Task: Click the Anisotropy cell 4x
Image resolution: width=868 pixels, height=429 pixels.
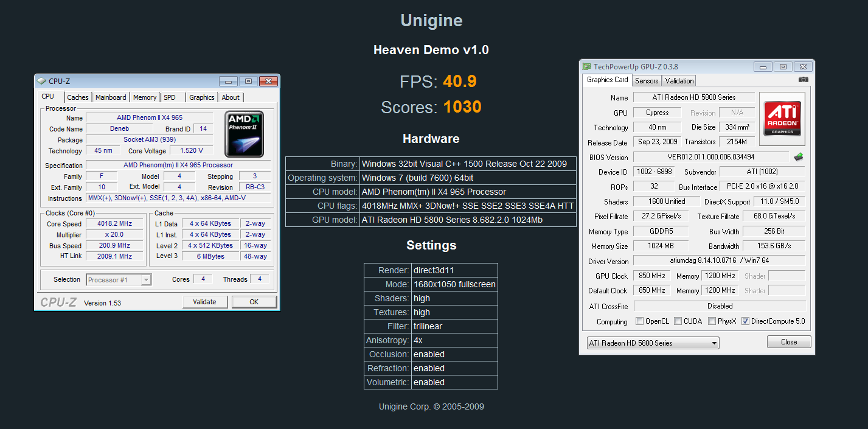Action: 454,340
